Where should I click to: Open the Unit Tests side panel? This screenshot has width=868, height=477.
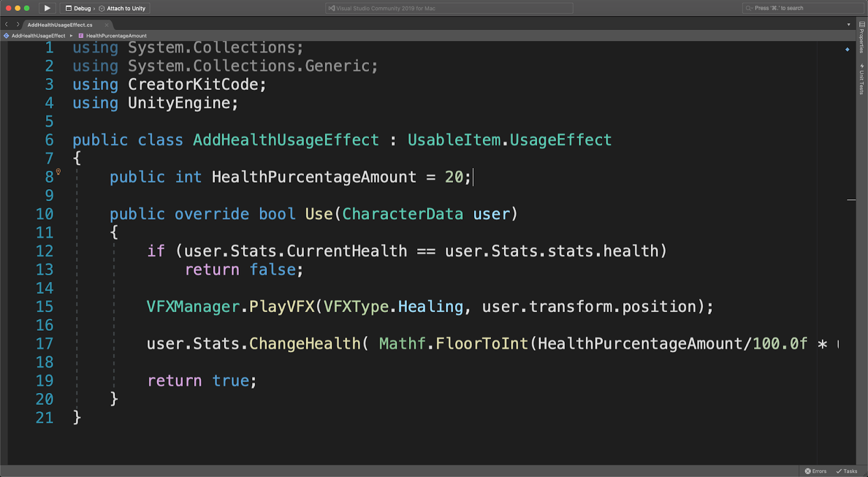pos(861,79)
